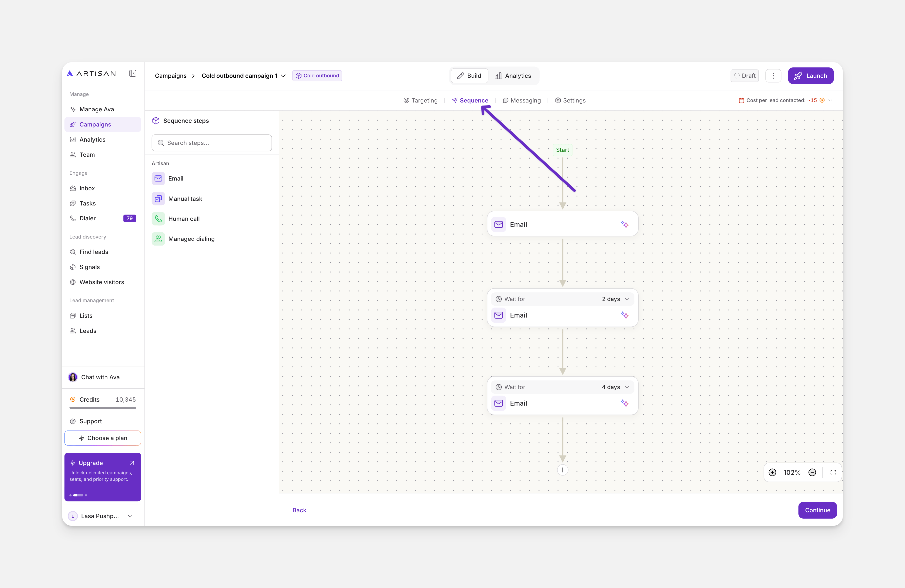Click AI sparkle on second Email card
The width and height of the screenshot is (905, 588).
624,315
